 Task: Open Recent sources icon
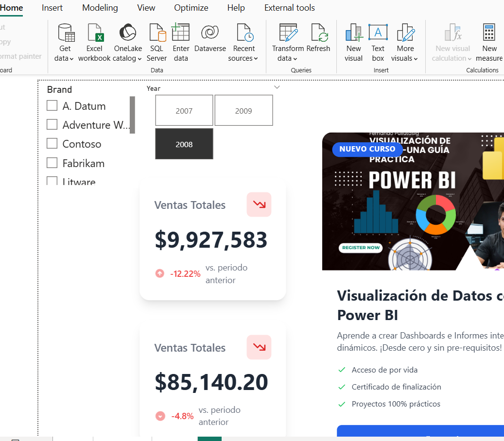pyautogui.click(x=245, y=33)
